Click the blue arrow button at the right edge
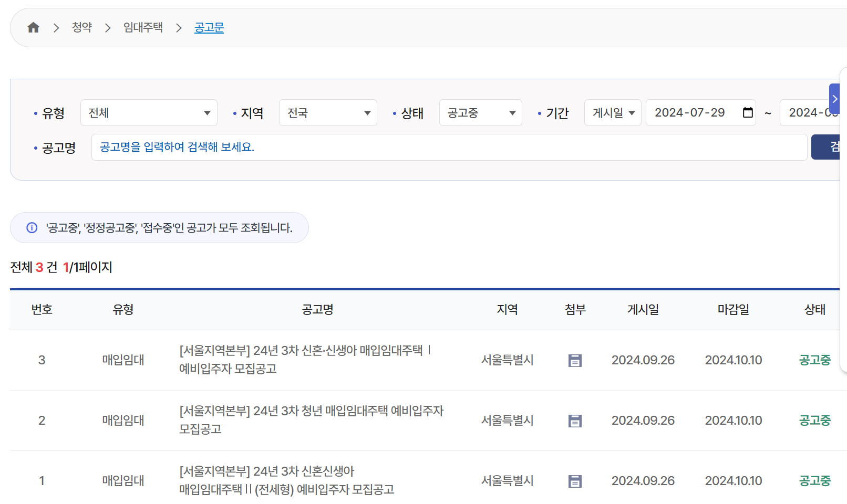This screenshot has width=847, height=504. click(834, 98)
